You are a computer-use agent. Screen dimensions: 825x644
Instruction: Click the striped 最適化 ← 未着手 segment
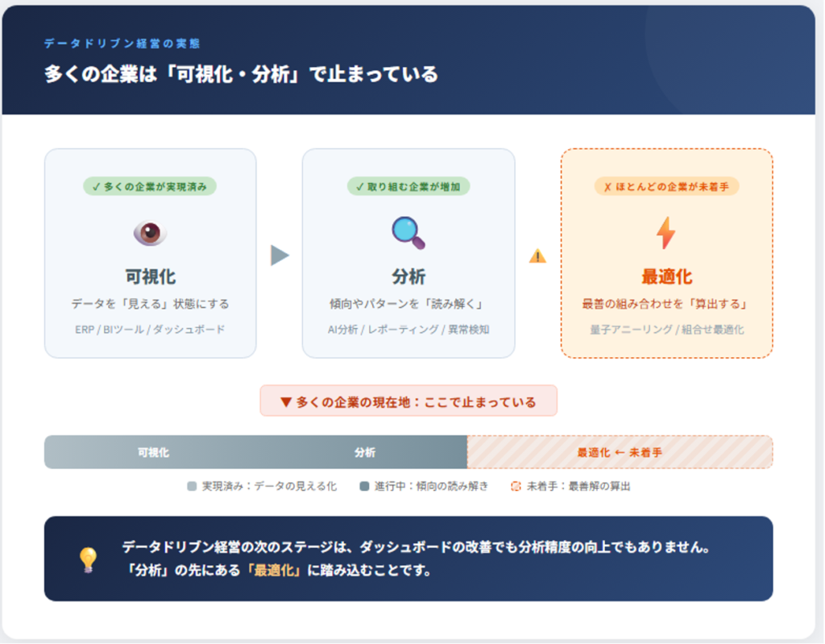[620, 452]
